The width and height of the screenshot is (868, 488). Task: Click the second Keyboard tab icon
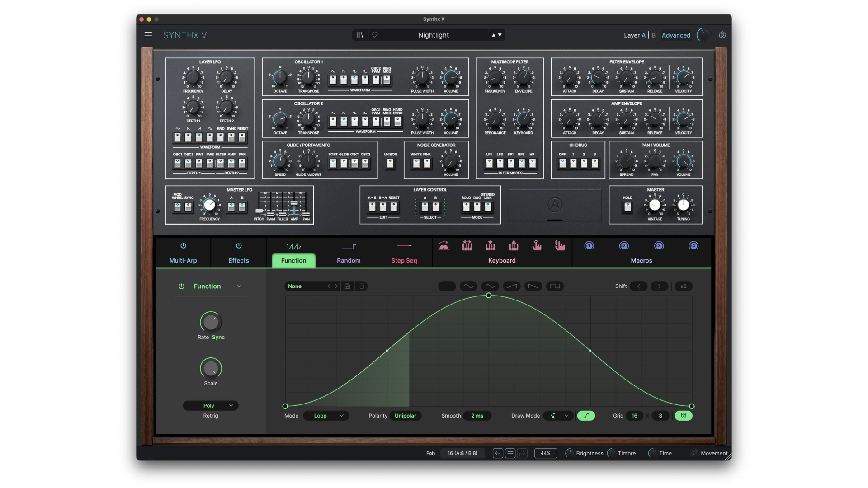pyautogui.click(x=467, y=246)
